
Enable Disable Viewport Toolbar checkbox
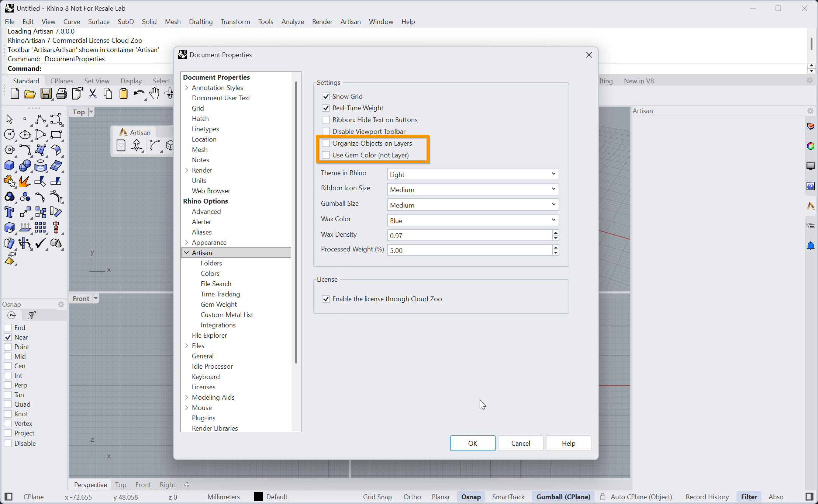326,132
